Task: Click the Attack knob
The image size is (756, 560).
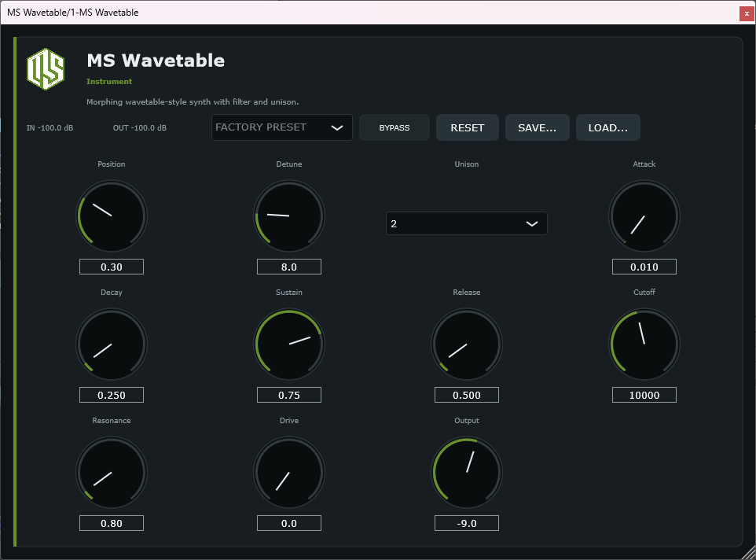Action: 644,216
